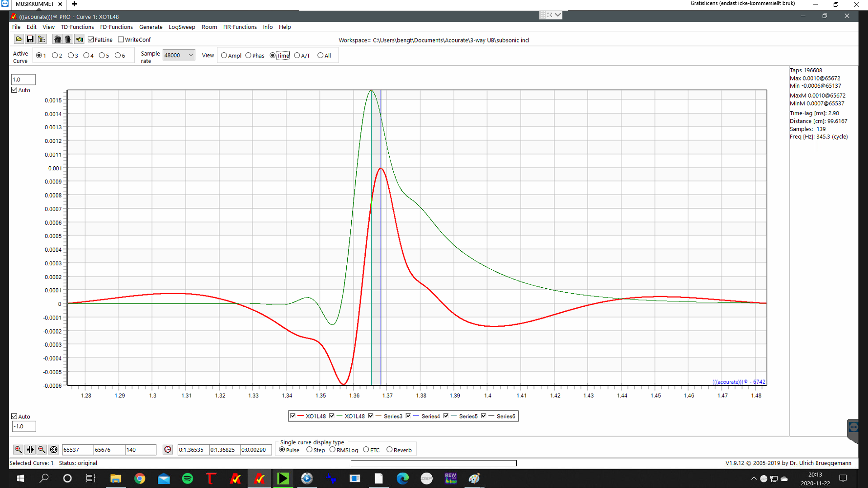The image size is (868, 488).
Task: Click the green play arrow taskbar icon
Action: [283, 479]
